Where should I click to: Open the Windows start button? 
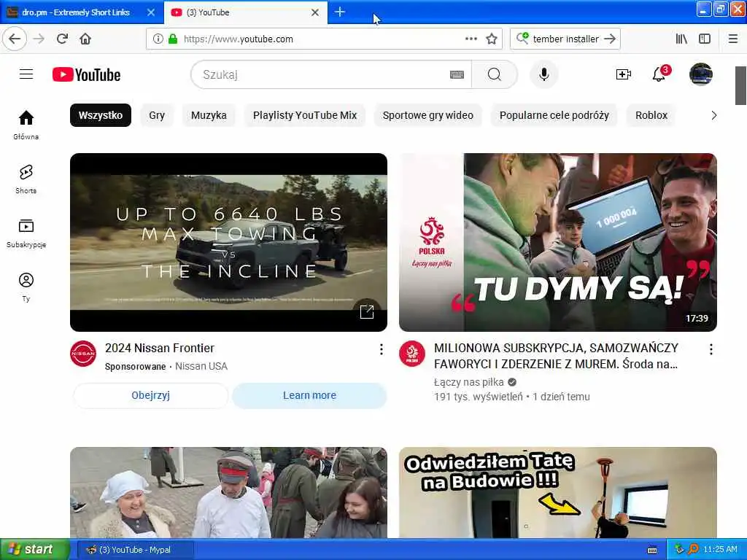coord(35,550)
